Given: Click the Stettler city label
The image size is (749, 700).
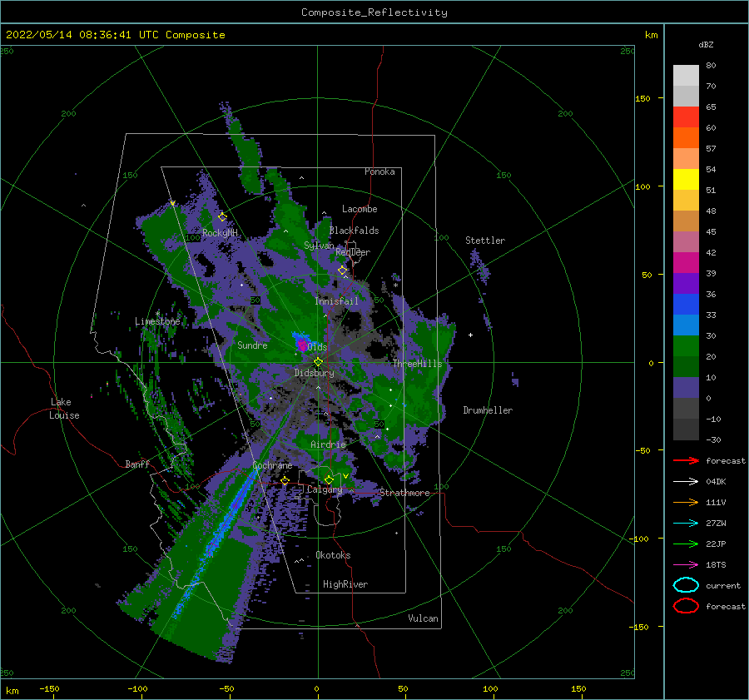Looking at the screenshot, I should pyautogui.click(x=485, y=241).
